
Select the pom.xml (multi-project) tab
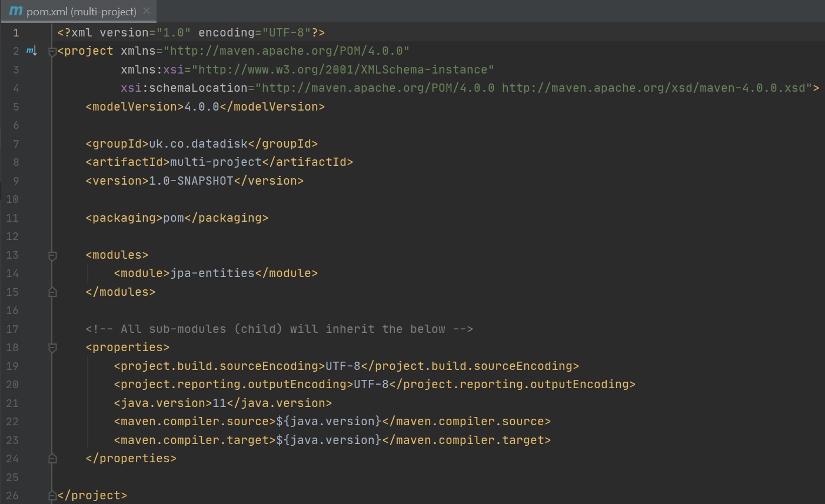pos(81,12)
